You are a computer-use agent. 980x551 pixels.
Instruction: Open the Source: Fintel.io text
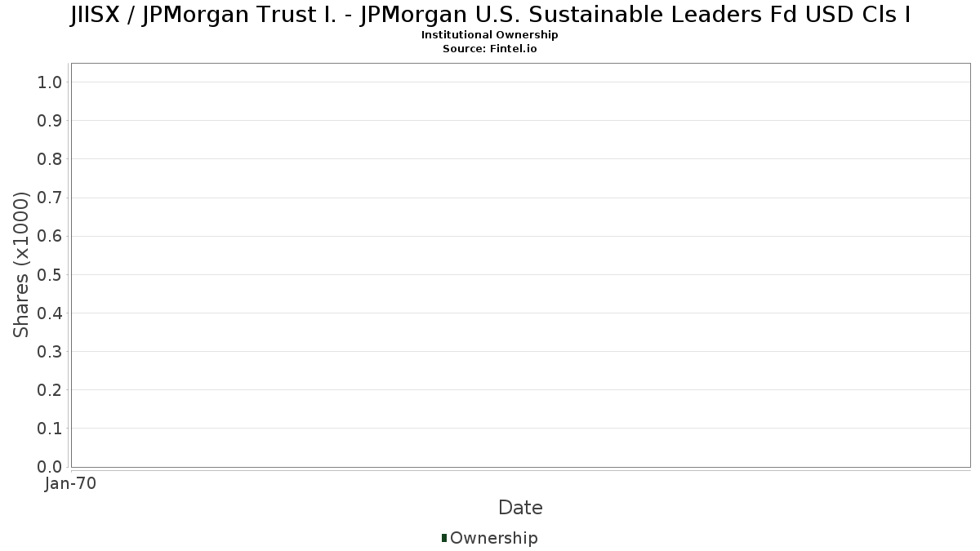[x=490, y=48]
